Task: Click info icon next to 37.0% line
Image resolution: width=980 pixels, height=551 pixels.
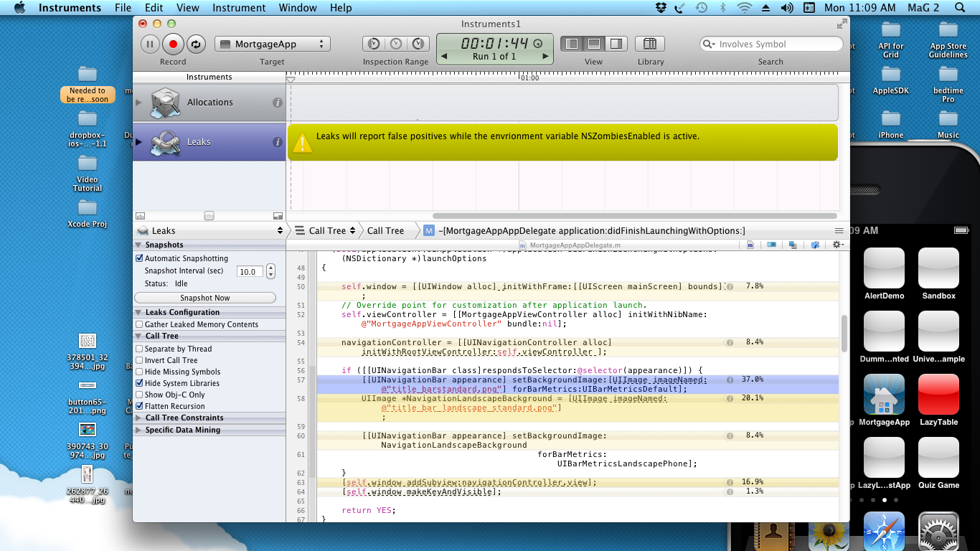Action: point(730,380)
